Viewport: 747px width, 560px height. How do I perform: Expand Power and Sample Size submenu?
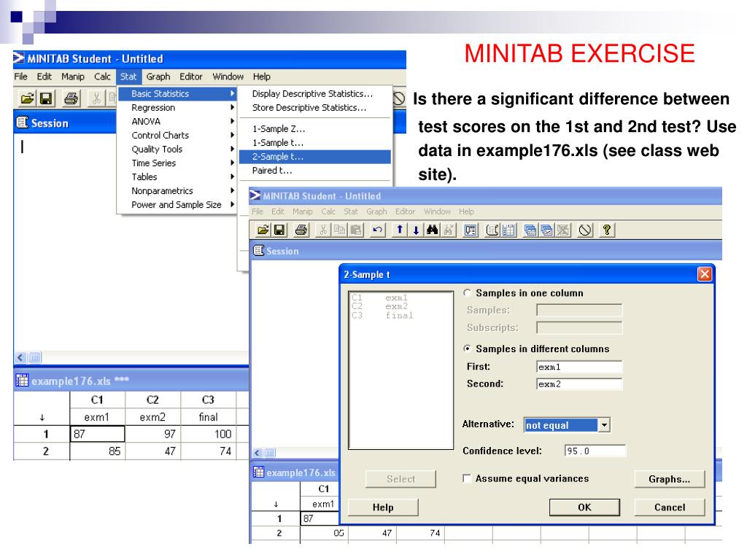point(177,204)
